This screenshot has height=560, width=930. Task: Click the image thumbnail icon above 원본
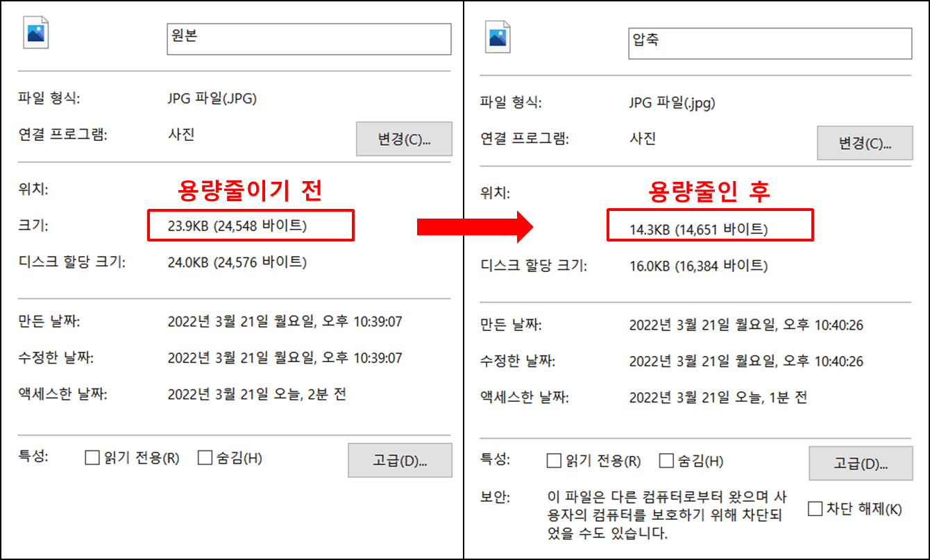pos(37,33)
